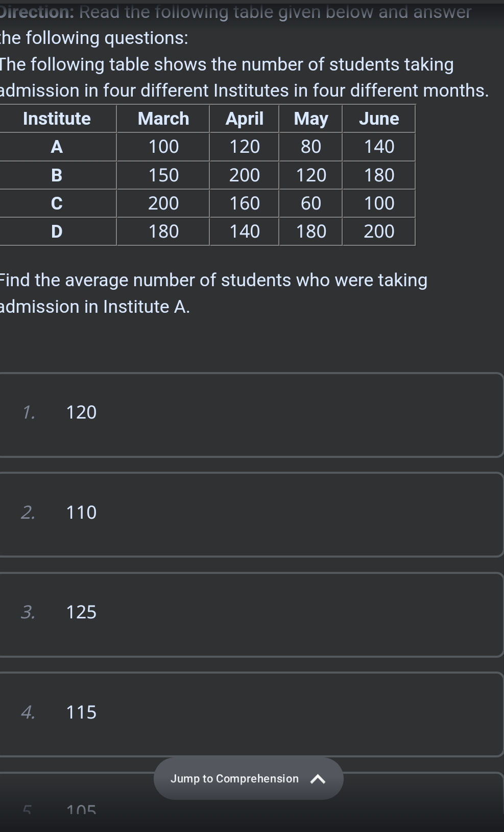Click the May column header
The image size is (504, 832).
[x=310, y=119]
